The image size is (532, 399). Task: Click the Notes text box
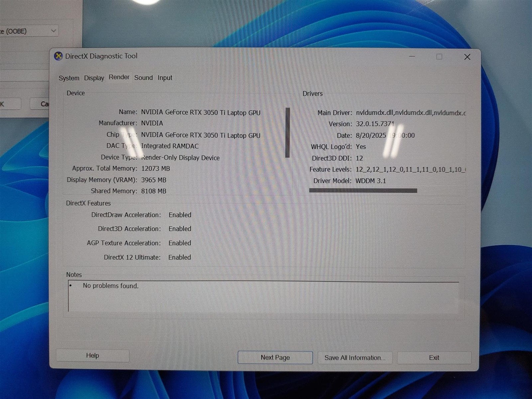coord(263,296)
